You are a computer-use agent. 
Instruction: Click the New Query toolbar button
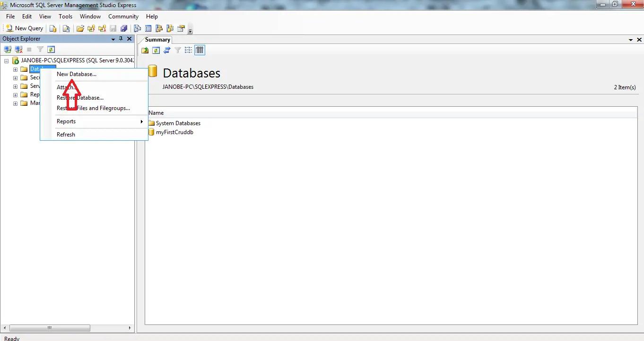pyautogui.click(x=24, y=28)
